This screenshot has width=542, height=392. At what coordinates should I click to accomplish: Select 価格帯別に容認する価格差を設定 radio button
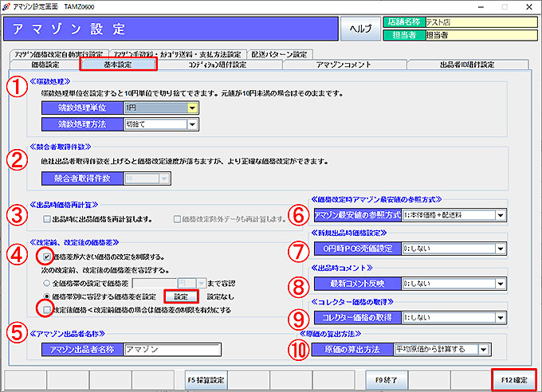tap(47, 296)
